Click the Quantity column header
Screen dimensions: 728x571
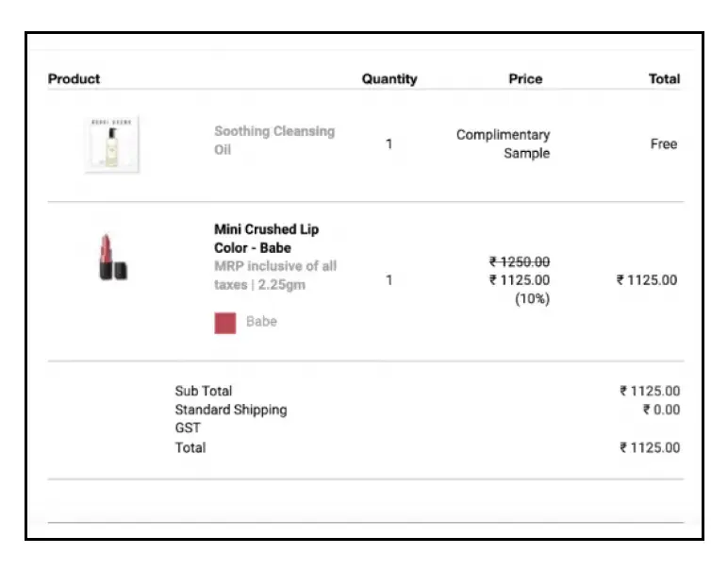click(x=389, y=79)
